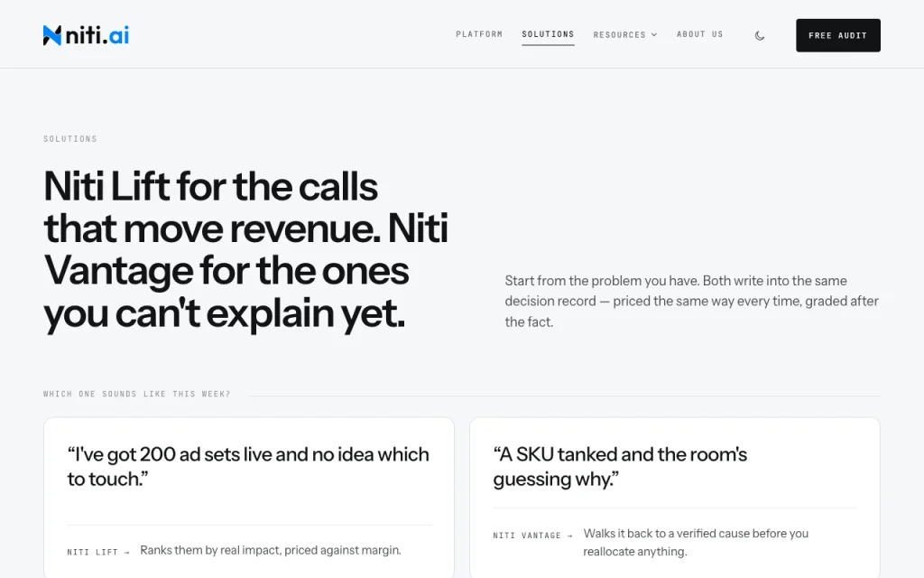Click the niti.ai logo icon
Image resolution: width=924 pixels, height=578 pixels.
pyautogui.click(x=51, y=35)
